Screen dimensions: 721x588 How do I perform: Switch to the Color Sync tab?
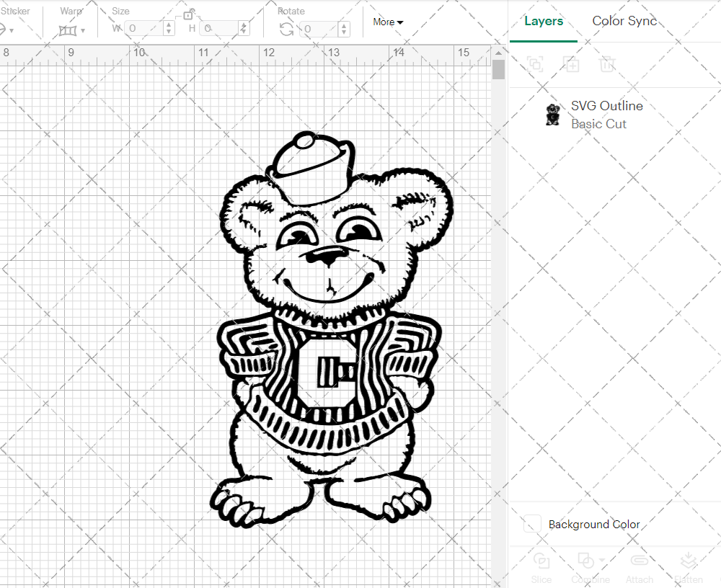(624, 21)
